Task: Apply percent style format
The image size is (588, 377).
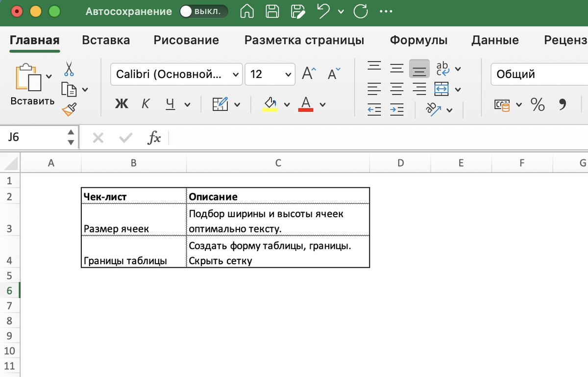Action: pyautogui.click(x=538, y=104)
